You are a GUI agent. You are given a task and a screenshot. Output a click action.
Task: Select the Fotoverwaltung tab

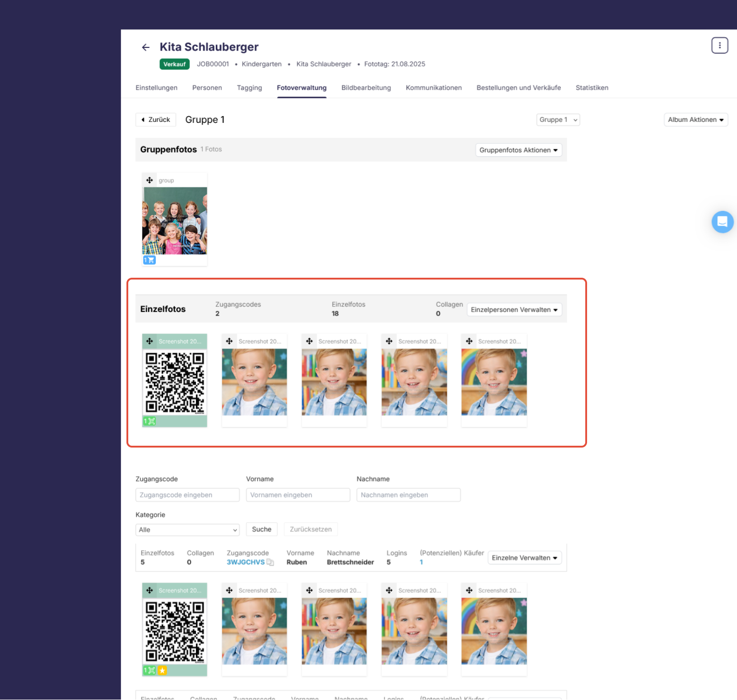pos(302,88)
